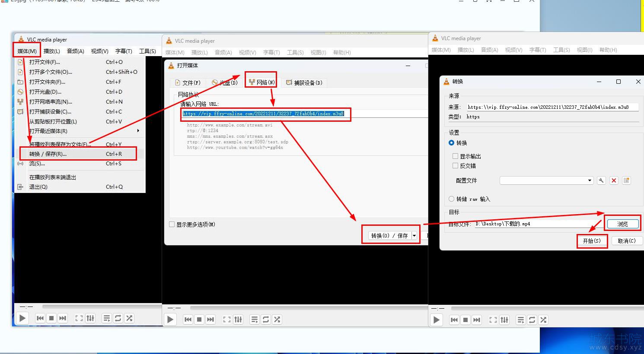644x354 pixels.
Task: Click 取消(C) button in Convert dialog
Action: pos(627,240)
